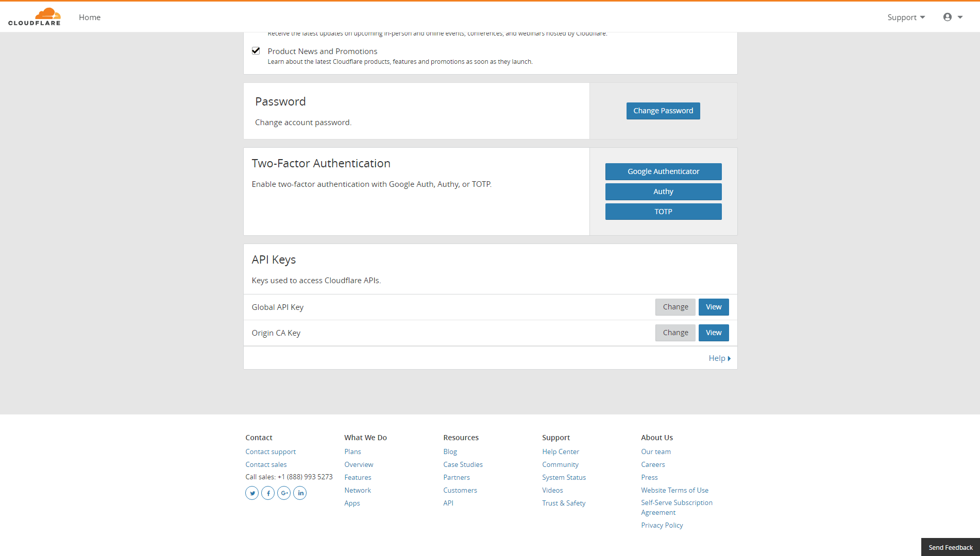Open the Partners link
The image size is (980, 556).
point(457,477)
